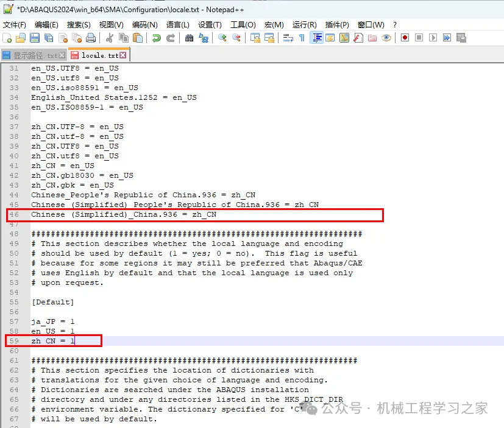The height and width of the screenshot is (428, 504).
Task: Click line 'zh_CN.UTF-8 = en_US'
Action: [77, 127]
